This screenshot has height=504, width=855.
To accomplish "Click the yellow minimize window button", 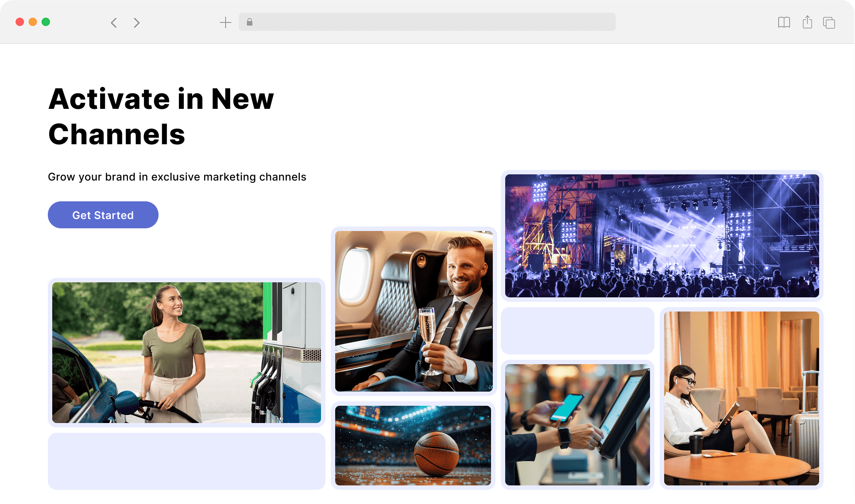I will pyautogui.click(x=33, y=22).
